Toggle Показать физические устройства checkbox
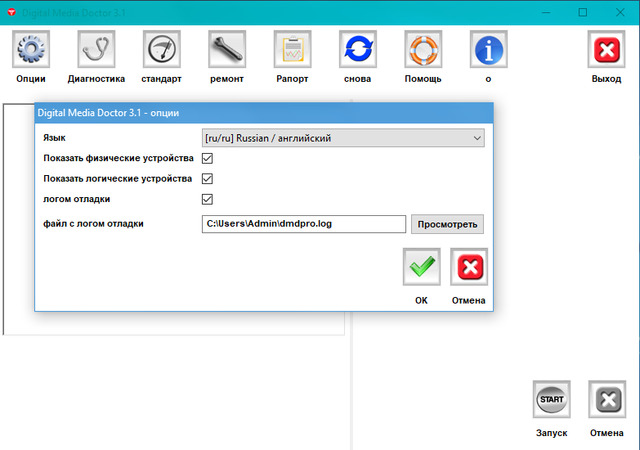This screenshot has height=450, width=640. point(208,158)
